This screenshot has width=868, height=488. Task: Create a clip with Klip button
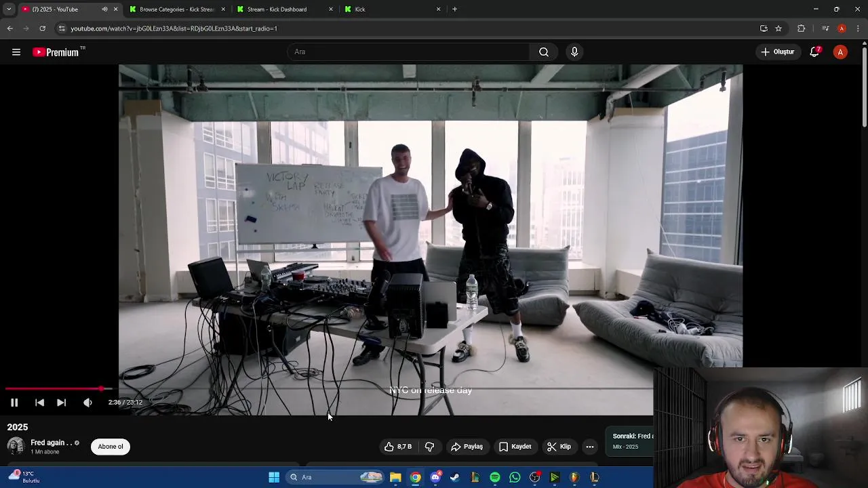pos(559,447)
